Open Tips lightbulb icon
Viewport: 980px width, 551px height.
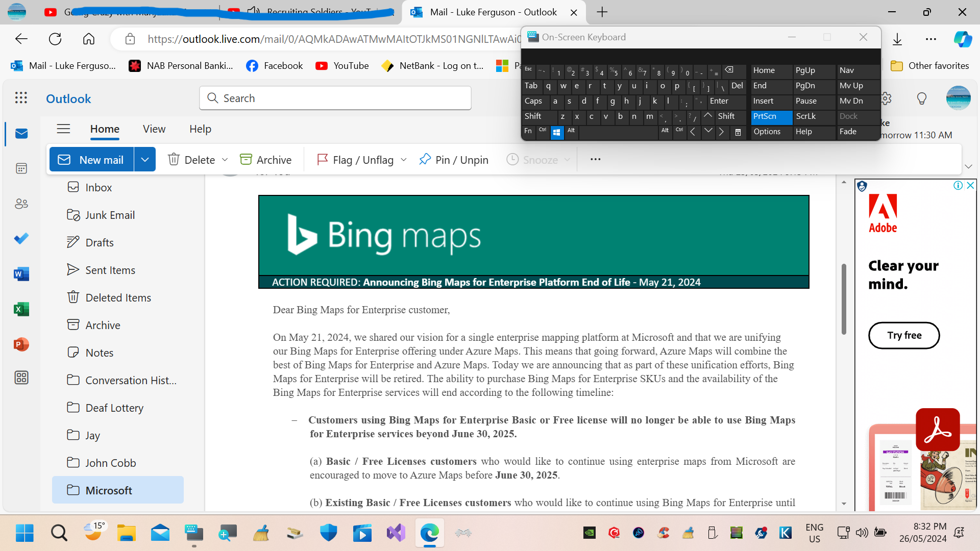[x=922, y=98]
